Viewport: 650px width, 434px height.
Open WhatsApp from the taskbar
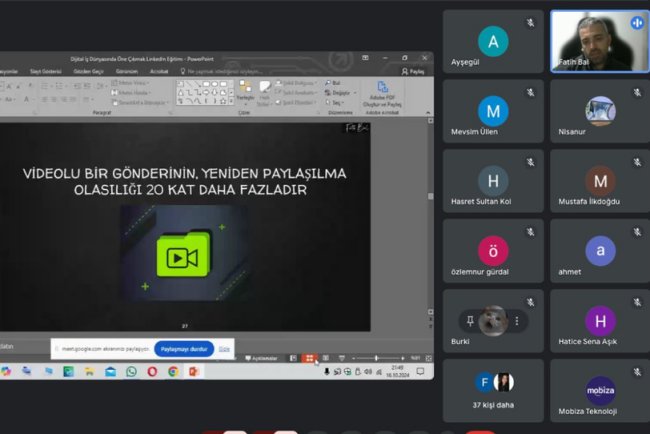131,372
